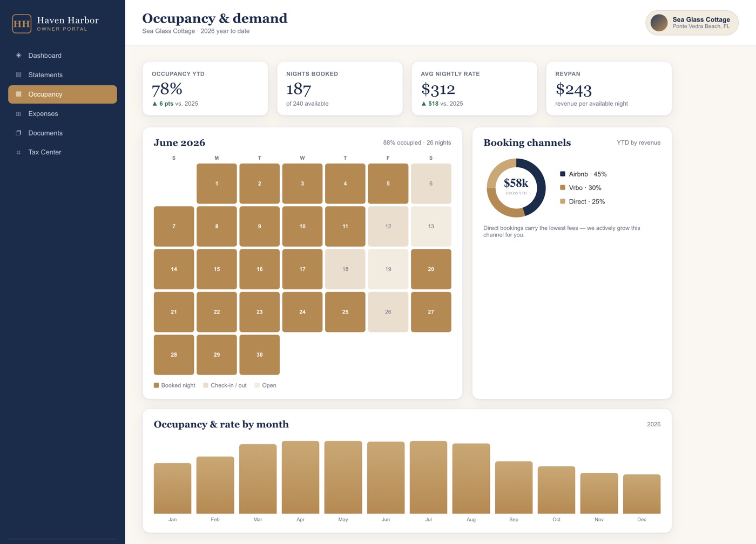Click the Statements sidebar icon
This screenshot has width=756, height=544.
coord(18,75)
